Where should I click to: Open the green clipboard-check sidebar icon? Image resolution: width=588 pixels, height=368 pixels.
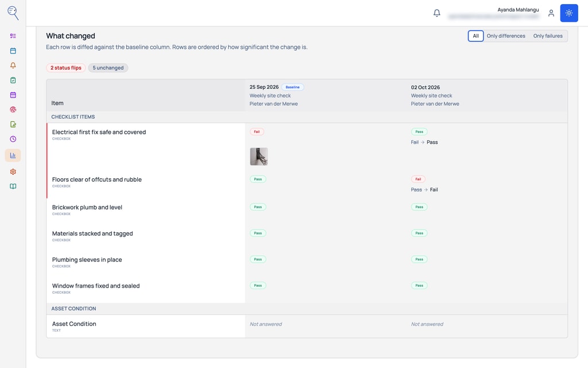[x=13, y=80]
